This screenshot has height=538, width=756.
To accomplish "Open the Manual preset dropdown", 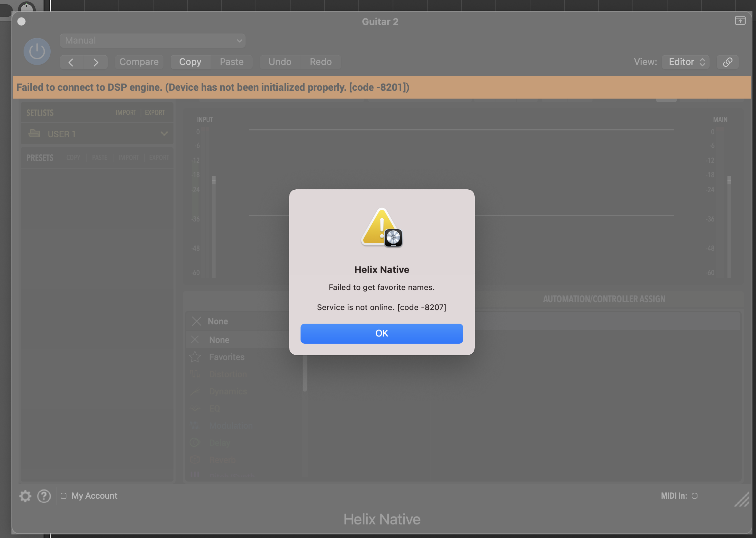I will click(x=153, y=41).
